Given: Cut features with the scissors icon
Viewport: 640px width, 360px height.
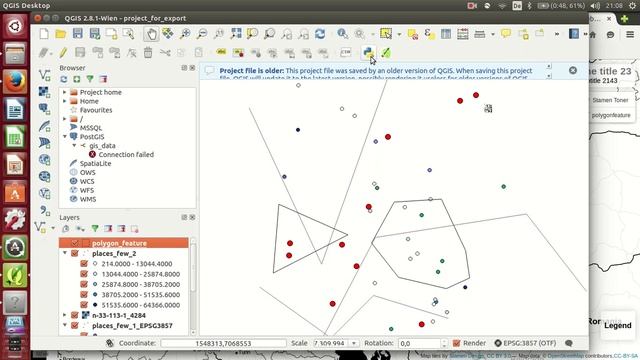Looking at the screenshot, I should pos(165,52).
